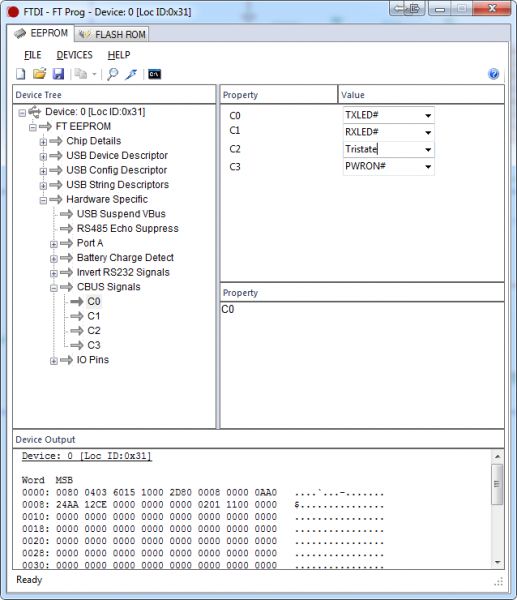Image resolution: width=517 pixels, height=600 pixels.
Task: Click Device Output scrollbar down arrow
Action: (x=497, y=562)
